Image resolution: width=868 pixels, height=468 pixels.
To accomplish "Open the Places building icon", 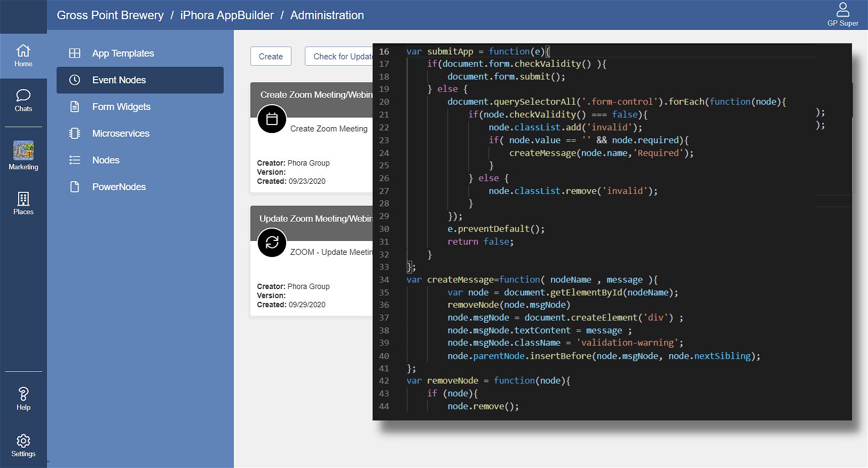I will click(23, 199).
